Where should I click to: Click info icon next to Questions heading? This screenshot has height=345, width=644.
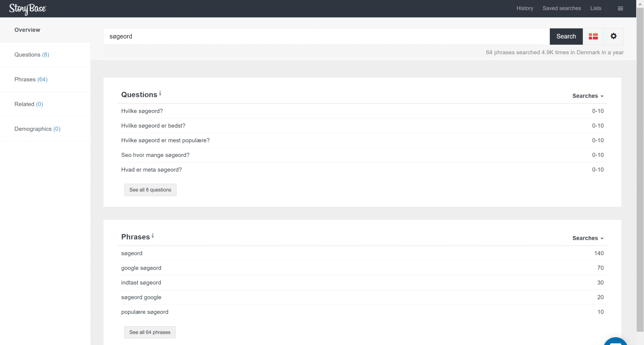pyautogui.click(x=160, y=93)
